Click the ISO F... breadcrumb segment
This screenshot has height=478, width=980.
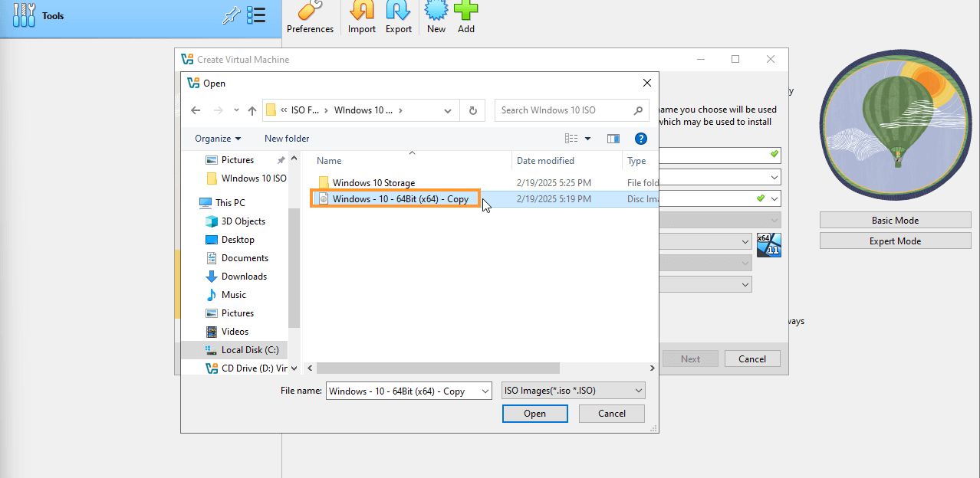305,110
